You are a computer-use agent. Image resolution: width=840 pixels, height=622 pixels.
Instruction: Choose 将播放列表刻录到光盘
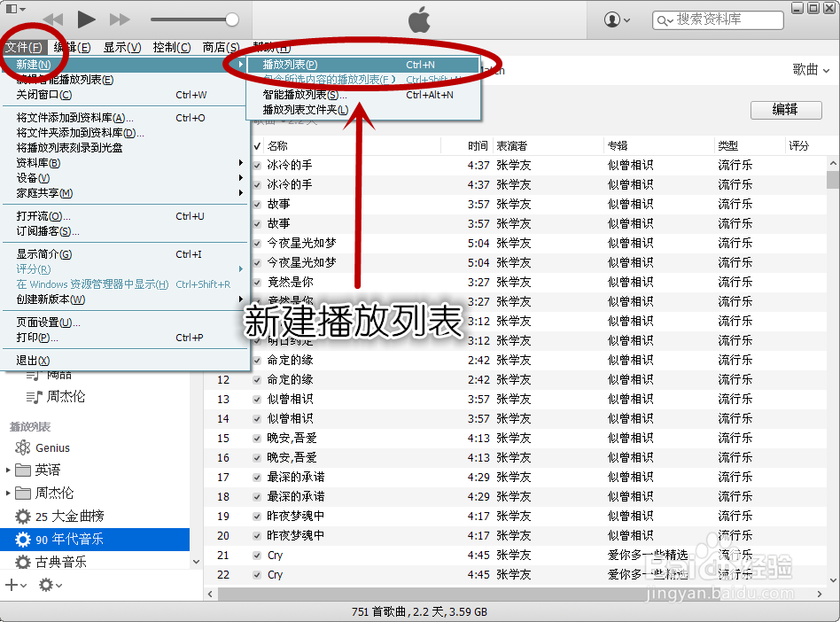tap(125, 148)
